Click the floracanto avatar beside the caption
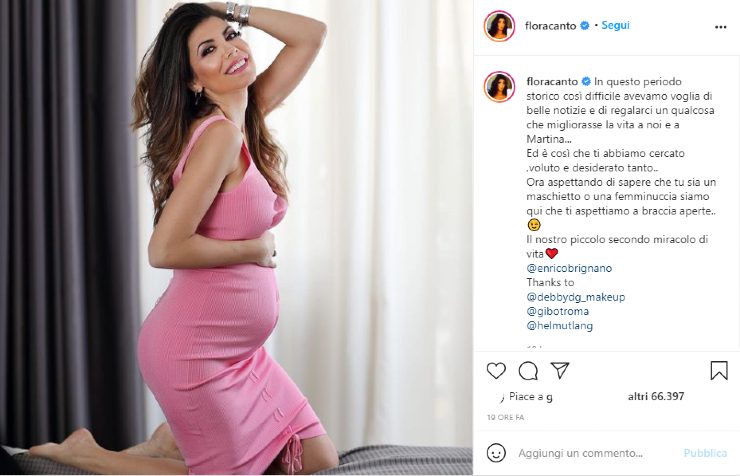 point(499,87)
